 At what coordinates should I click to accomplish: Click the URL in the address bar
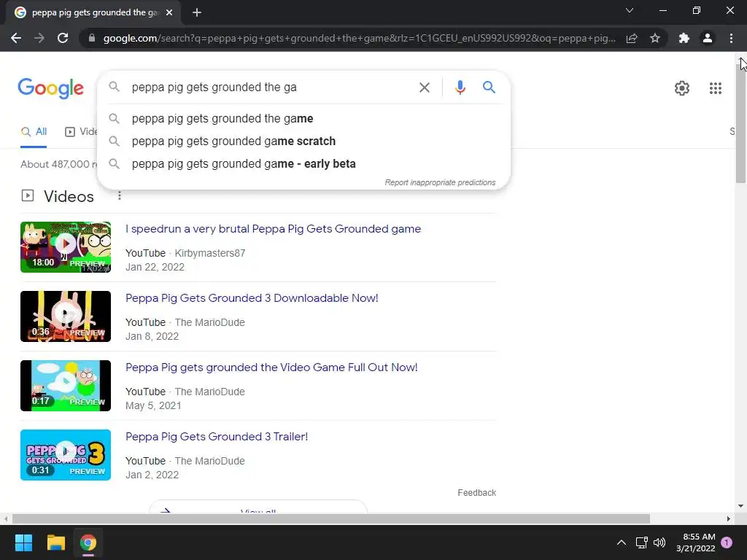(359, 38)
